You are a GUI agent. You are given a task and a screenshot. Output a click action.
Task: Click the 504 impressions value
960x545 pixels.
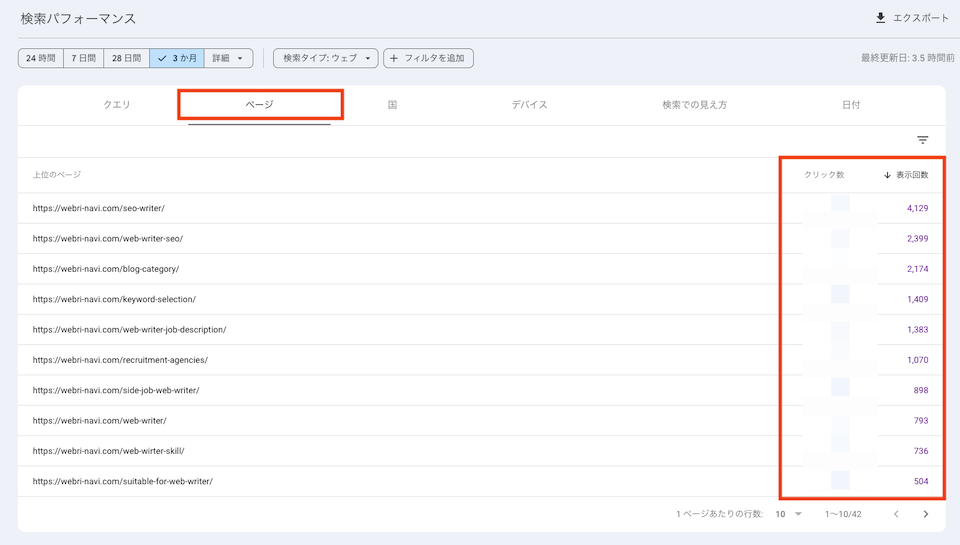921,481
